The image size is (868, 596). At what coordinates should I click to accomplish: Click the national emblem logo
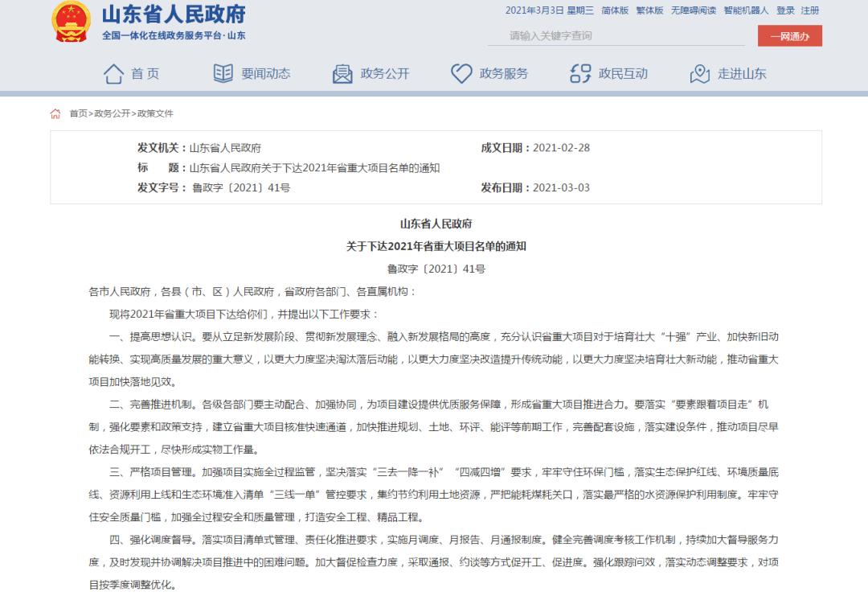tap(71, 22)
